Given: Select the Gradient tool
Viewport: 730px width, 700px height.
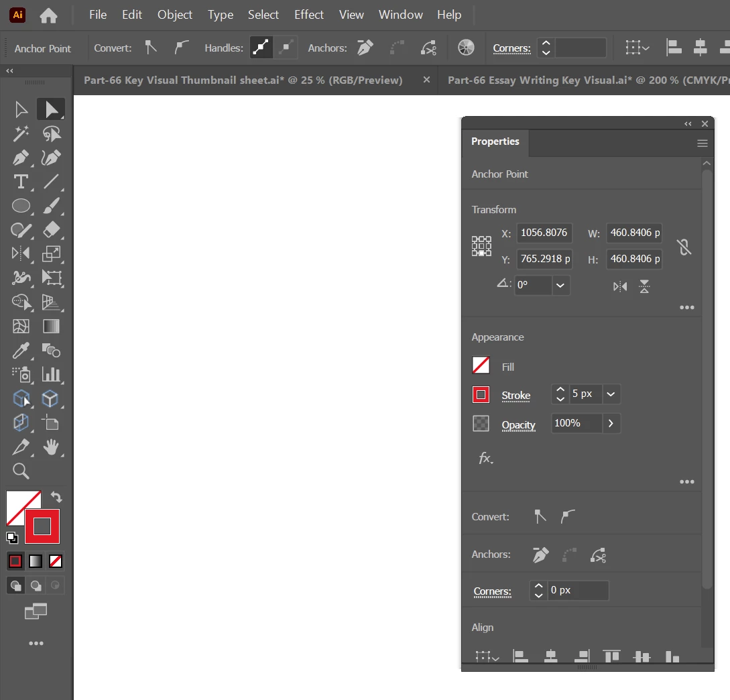Looking at the screenshot, I should point(51,326).
